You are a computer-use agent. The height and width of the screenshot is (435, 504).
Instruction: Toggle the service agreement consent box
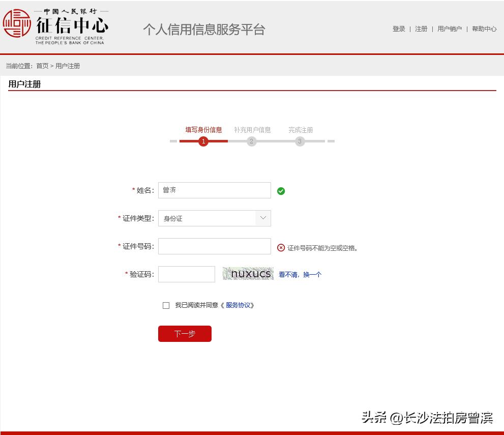(x=166, y=305)
